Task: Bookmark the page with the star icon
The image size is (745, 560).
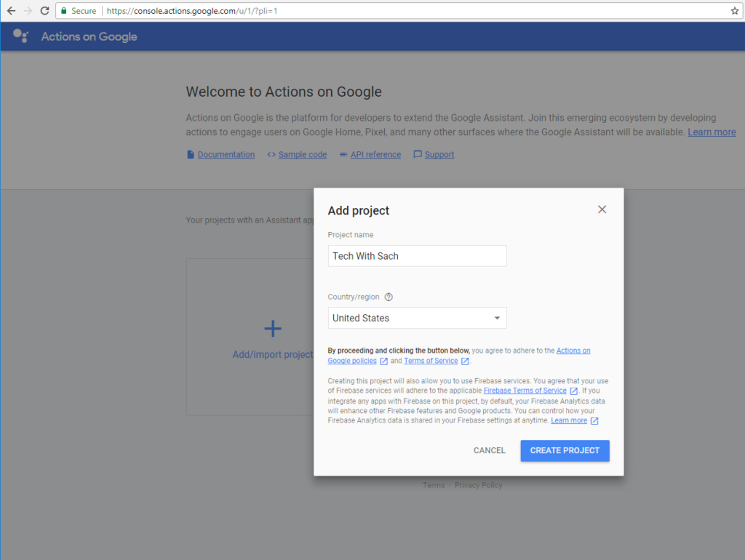Action: (x=735, y=10)
